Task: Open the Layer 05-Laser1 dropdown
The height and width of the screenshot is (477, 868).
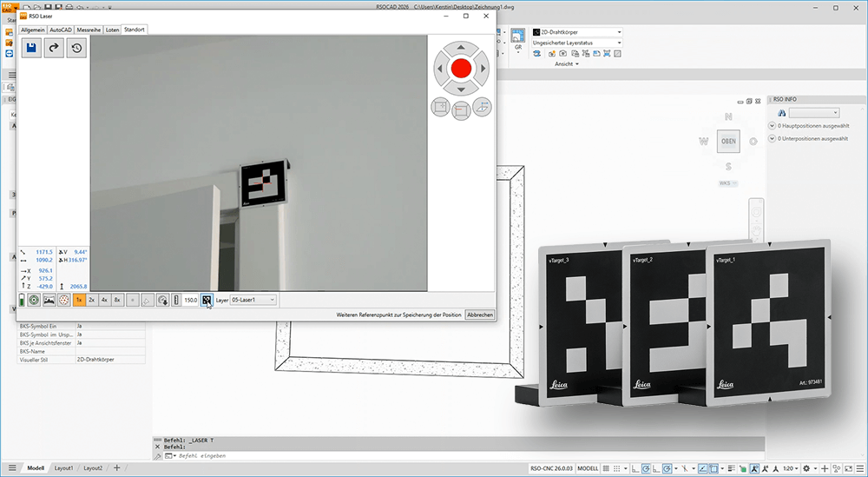Action: click(253, 300)
